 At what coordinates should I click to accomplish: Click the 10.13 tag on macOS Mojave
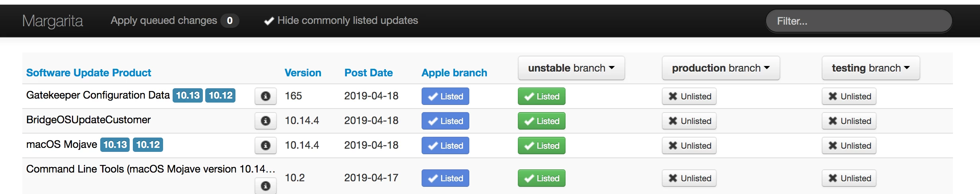[x=115, y=145]
